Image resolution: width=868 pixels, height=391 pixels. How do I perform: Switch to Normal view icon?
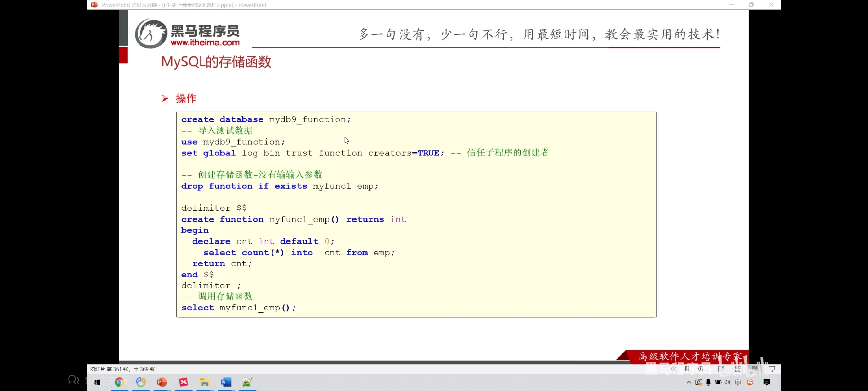[x=721, y=369]
